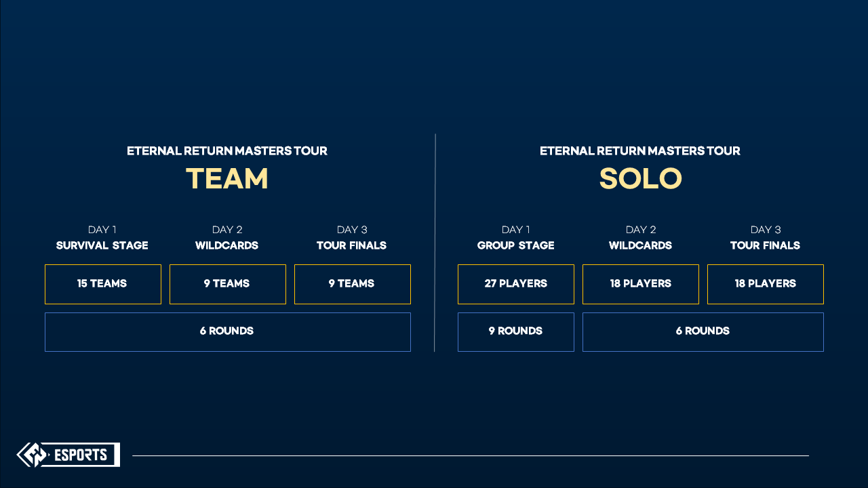
Task: Click the Day 3 label in Solo section
Action: pyautogui.click(x=765, y=230)
